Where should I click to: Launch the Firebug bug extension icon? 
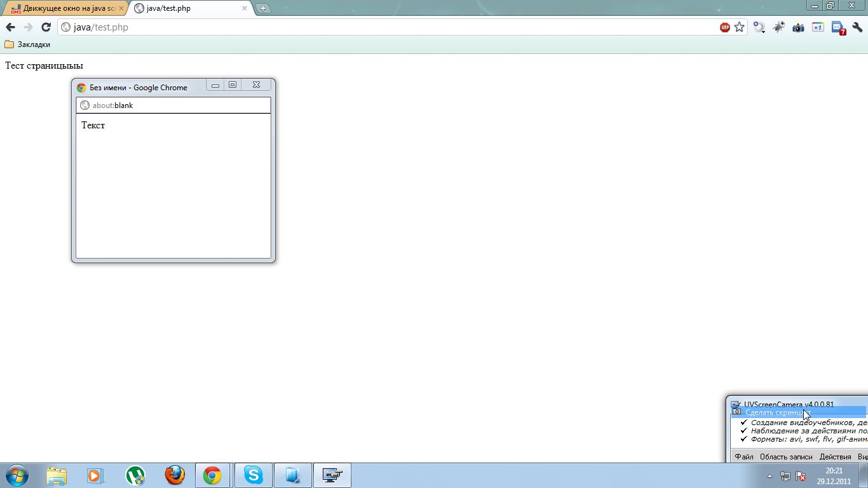(x=778, y=27)
